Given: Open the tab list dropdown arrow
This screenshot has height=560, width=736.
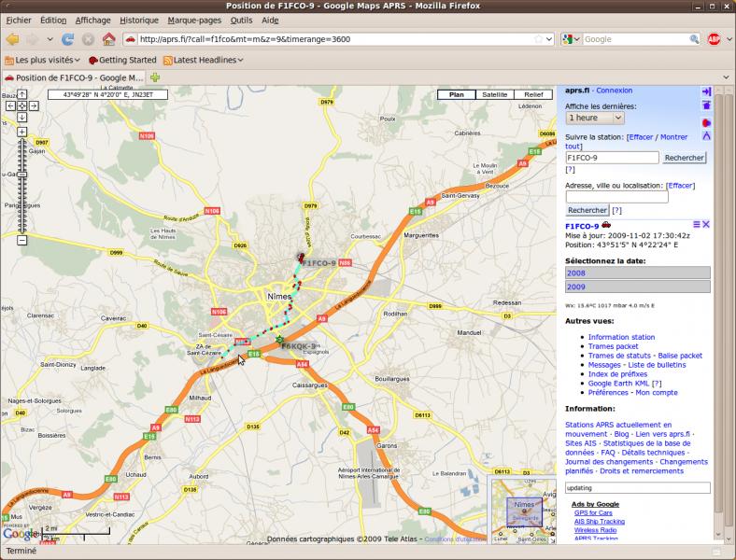Looking at the screenshot, I should tap(726, 77).
